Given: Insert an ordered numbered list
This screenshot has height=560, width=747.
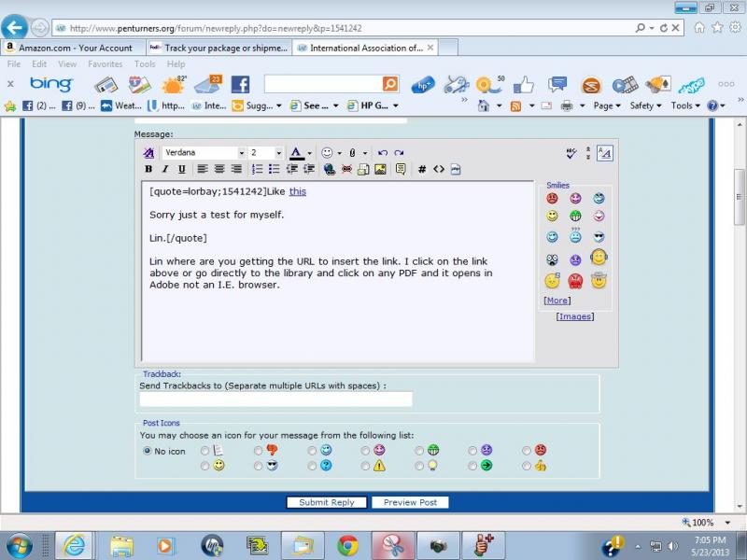Looking at the screenshot, I should (258, 169).
